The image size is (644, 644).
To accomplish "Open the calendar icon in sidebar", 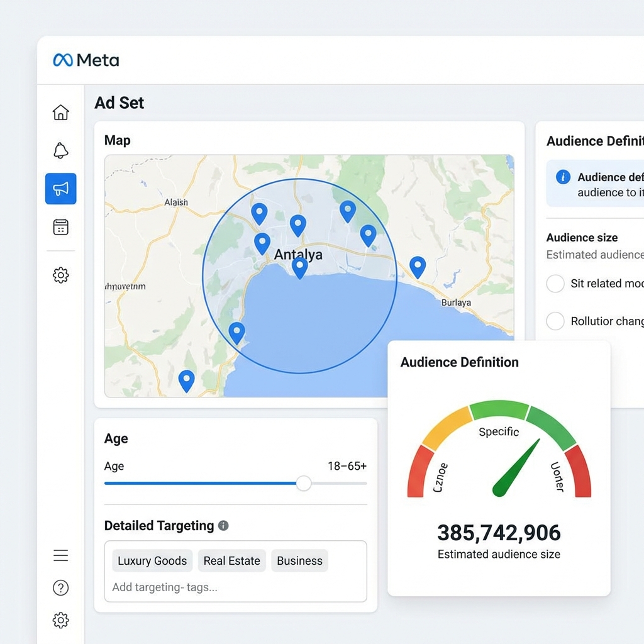I will (60, 227).
